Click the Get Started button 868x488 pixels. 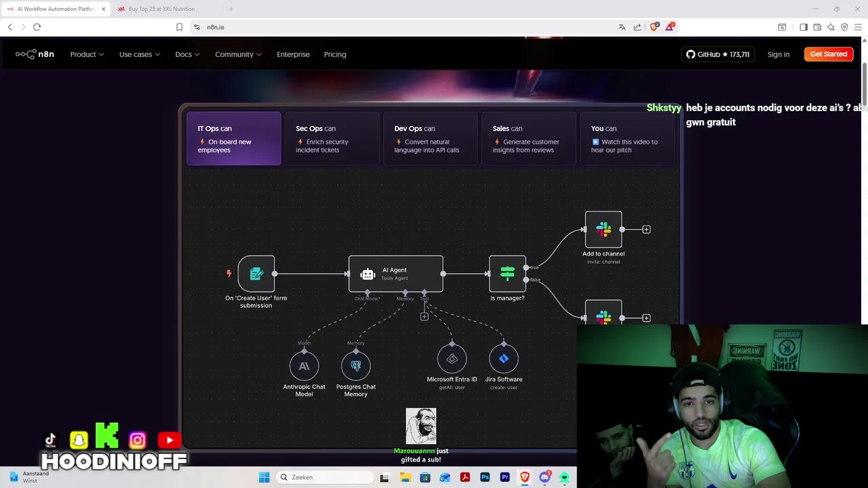(829, 54)
